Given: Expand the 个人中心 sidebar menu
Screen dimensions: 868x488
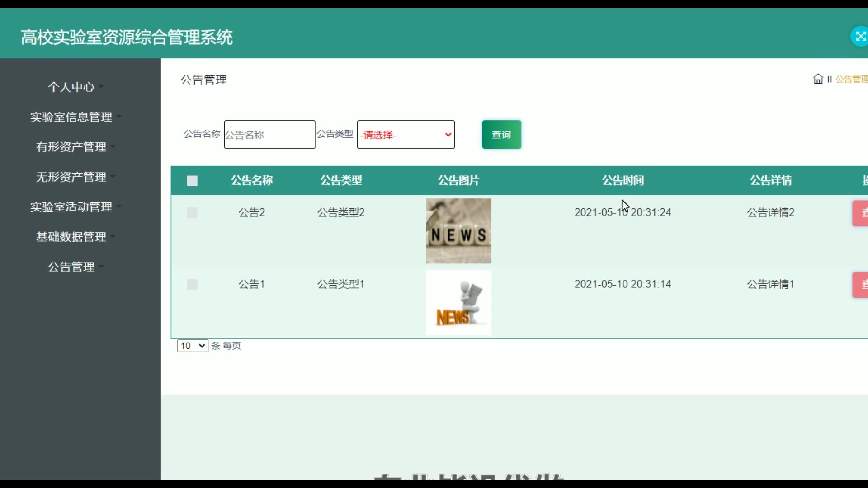Looking at the screenshot, I should point(71,87).
